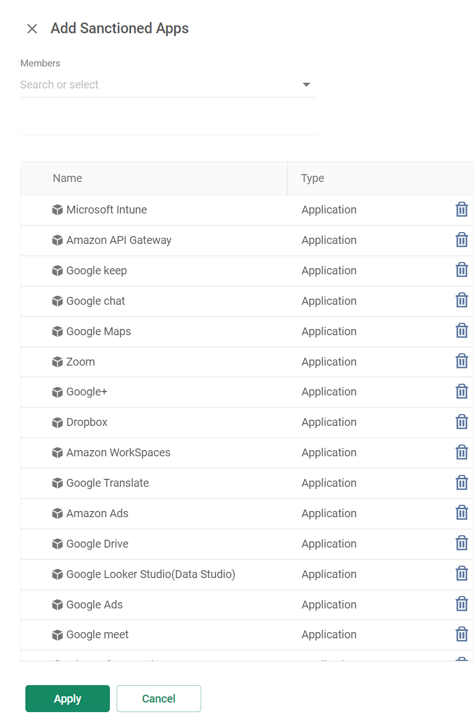Select the Google Maps name text
Viewport: 474px width, 720px height.
tap(98, 331)
